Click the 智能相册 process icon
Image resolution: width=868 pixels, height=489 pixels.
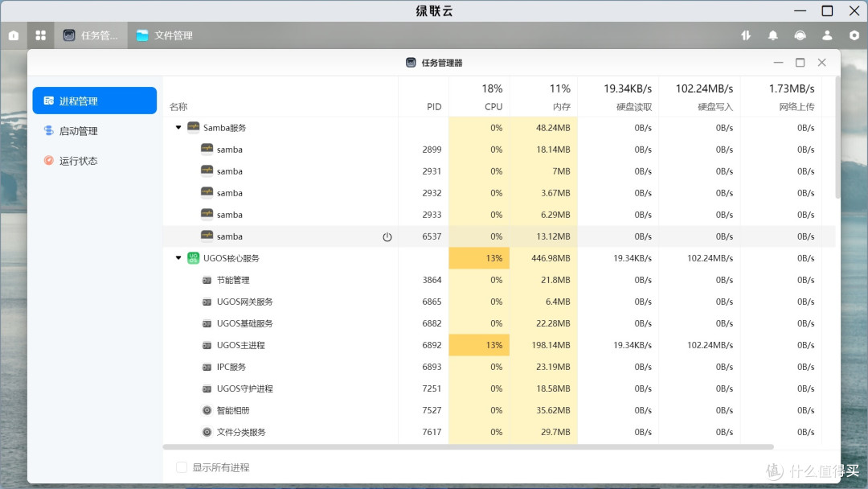click(x=207, y=410)
